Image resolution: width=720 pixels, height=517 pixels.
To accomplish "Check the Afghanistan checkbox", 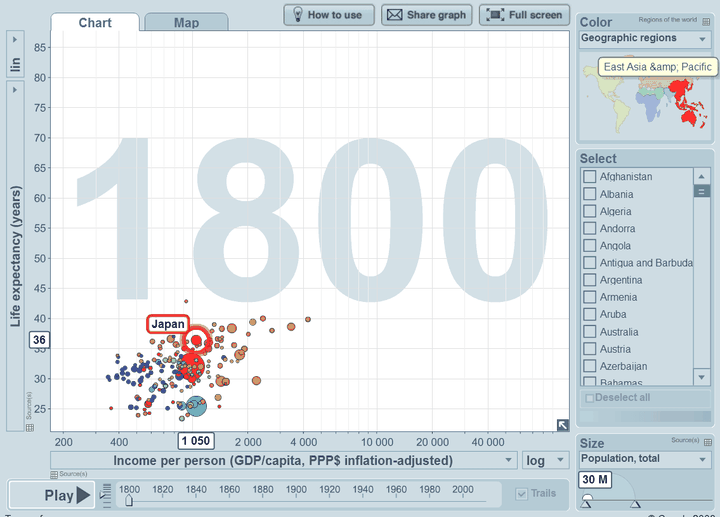I will click(x=590, y=177).
